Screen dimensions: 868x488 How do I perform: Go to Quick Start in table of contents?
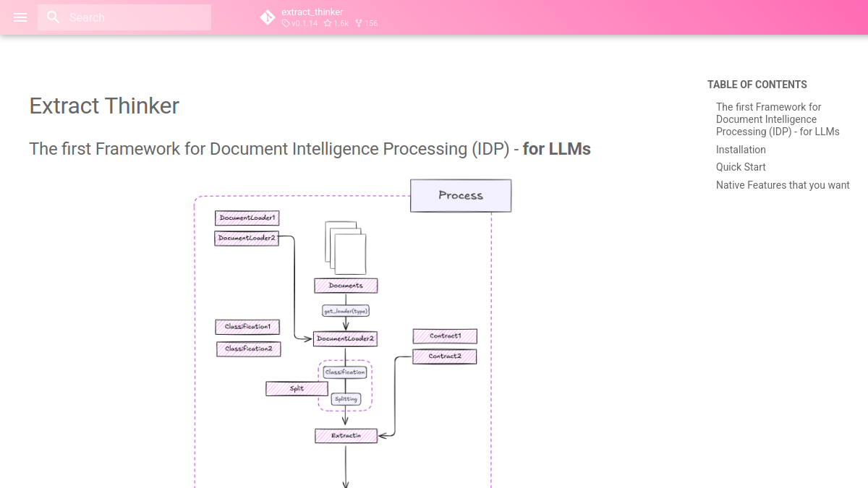[x=741, y=167]
